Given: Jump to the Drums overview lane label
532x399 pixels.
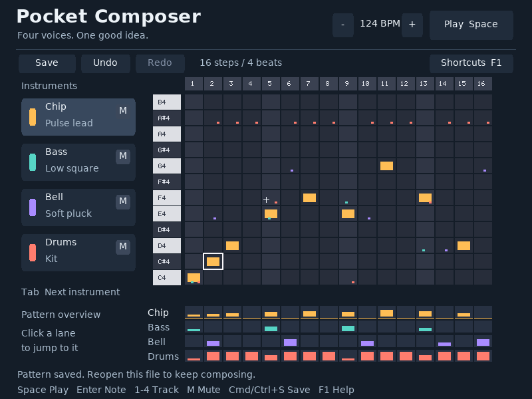Looking at the screenshot, I should click(x=163, y=356).
